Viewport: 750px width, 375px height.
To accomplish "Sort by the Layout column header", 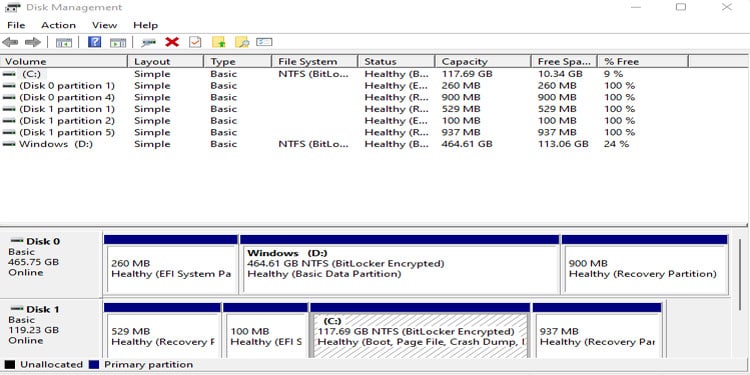I will [x=166, y=62].
